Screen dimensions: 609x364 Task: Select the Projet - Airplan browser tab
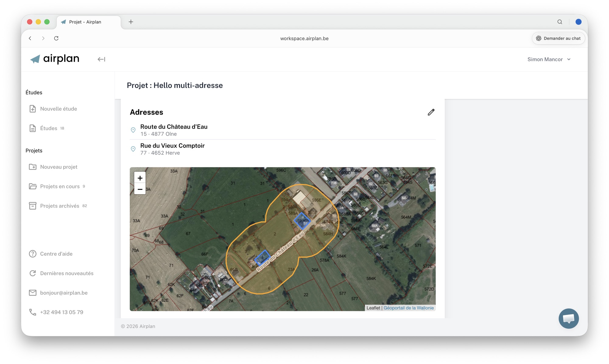tap(88, 22)
